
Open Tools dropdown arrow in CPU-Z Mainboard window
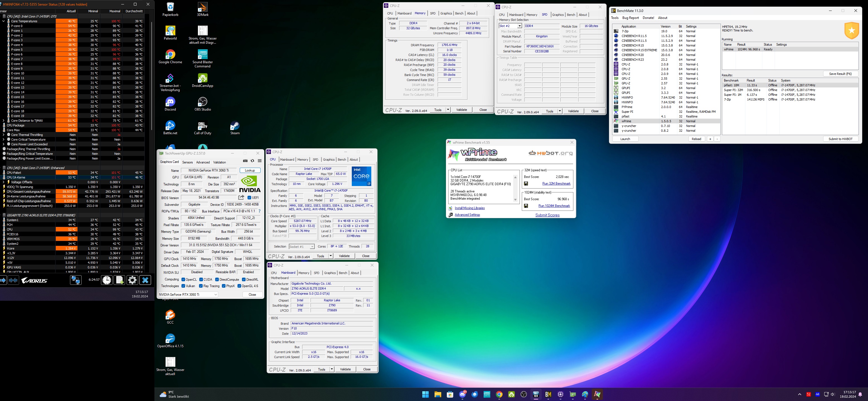[x=332, y=369]
